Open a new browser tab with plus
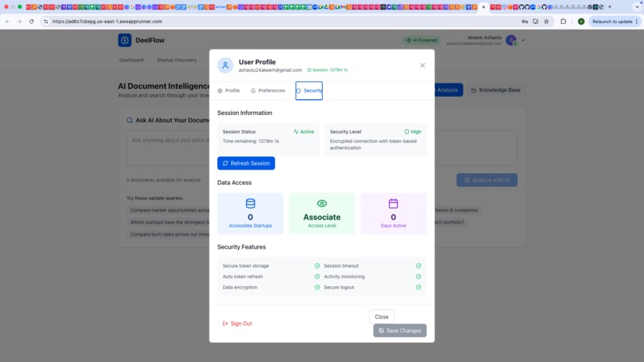The height and width of the screenshot is (362, 644). point(610,7)
